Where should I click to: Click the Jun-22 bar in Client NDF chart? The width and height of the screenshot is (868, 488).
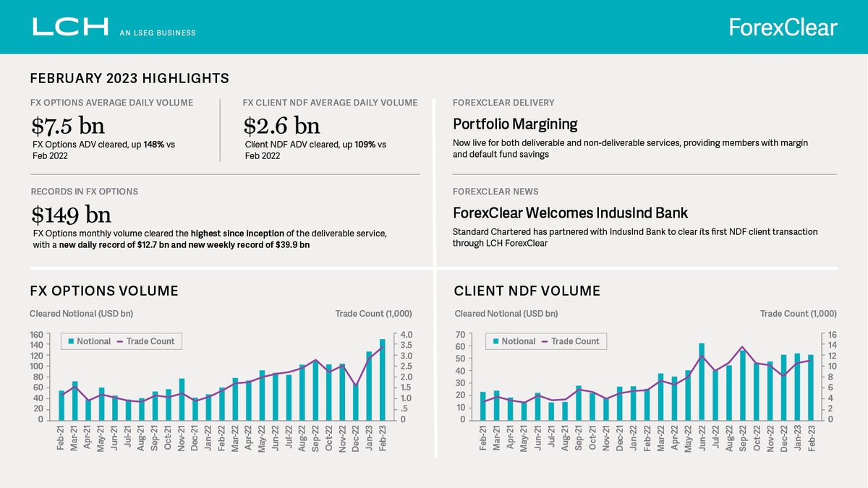[x=702, y=382]
